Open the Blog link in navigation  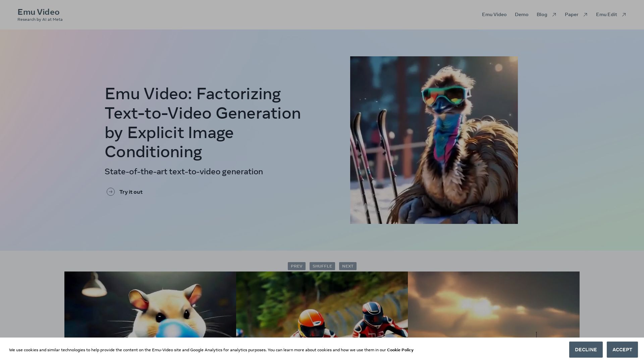click(542, 14)
